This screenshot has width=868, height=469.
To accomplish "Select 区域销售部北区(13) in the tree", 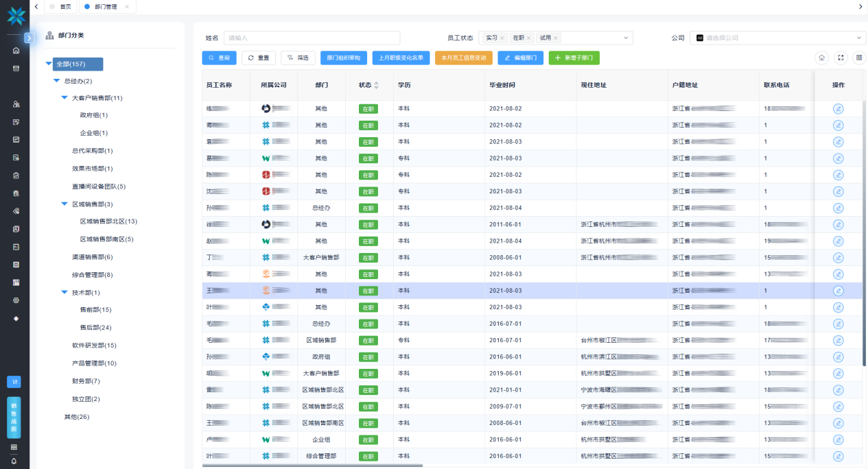I will click(109, 221).
